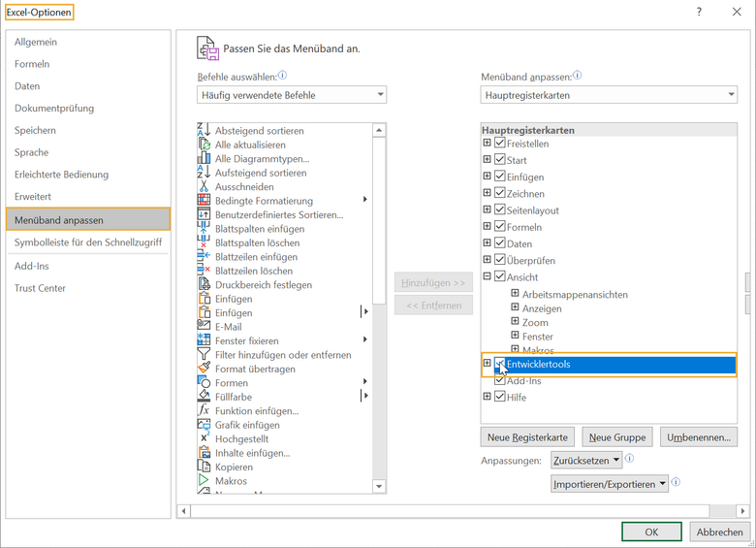This screenshot has width=756, height=548.
Task: Click the Filter funnel icon
Action: [x=204, y=354]
